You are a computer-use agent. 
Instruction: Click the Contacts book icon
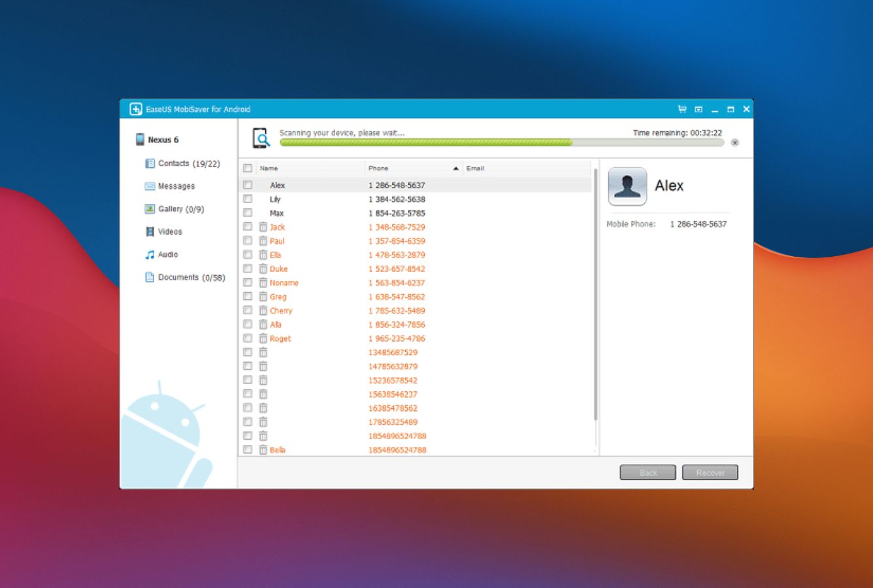click(x=150, y=163)
